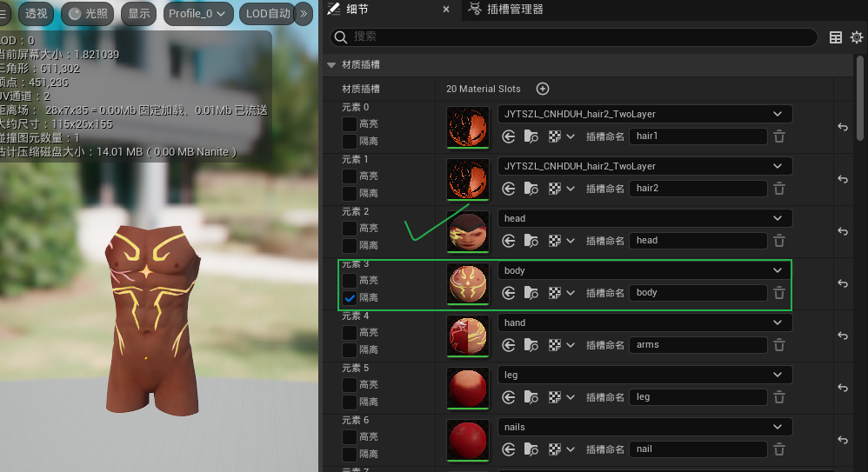Delete the leg material slot
This screenshot has height=472, width=868.
[779, 397]
